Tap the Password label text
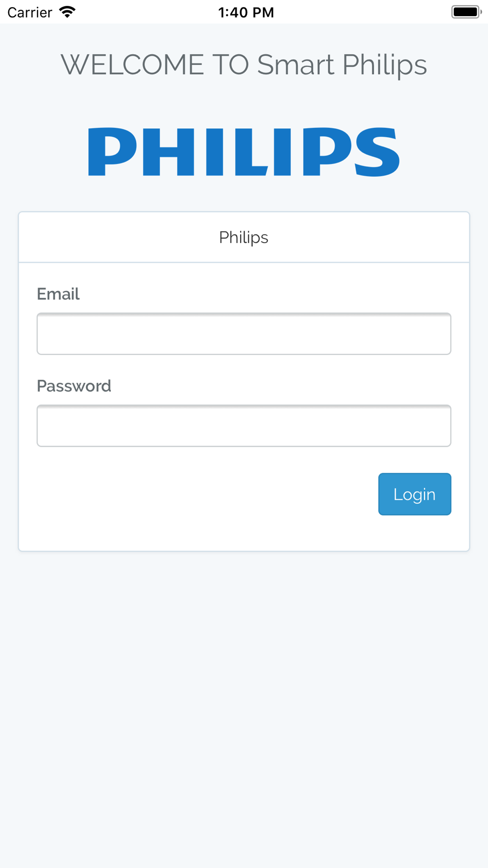488x868 pixels. pyautogui.click(x=74, y=386)
